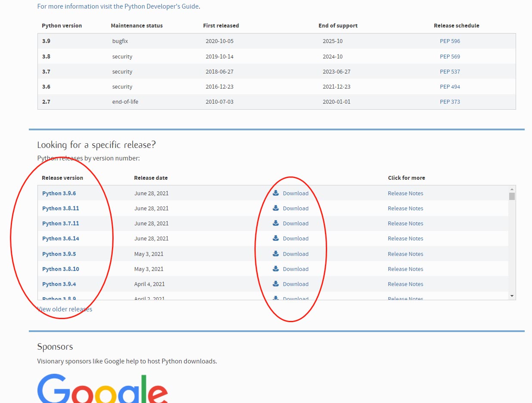View Release Notes for Python 3.9.5

click(405, 254)
